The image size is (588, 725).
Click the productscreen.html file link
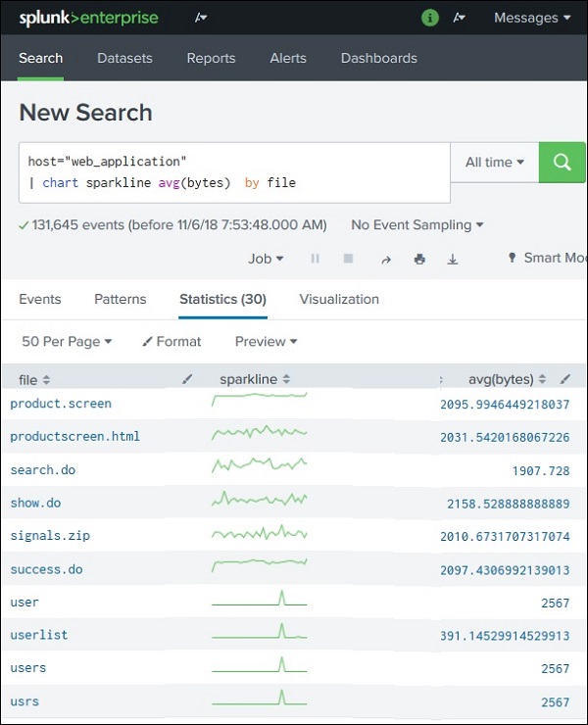click(75, 437)
